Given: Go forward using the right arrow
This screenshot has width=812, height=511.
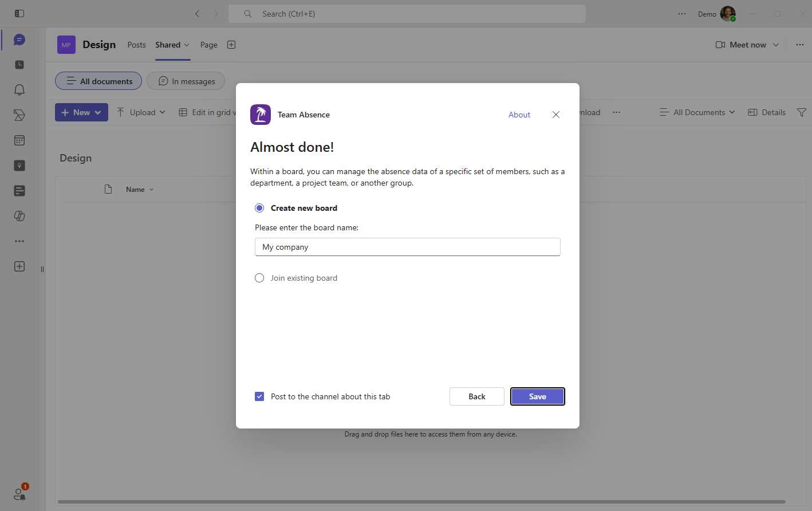Looking at the screenshot, I should 216,14.
